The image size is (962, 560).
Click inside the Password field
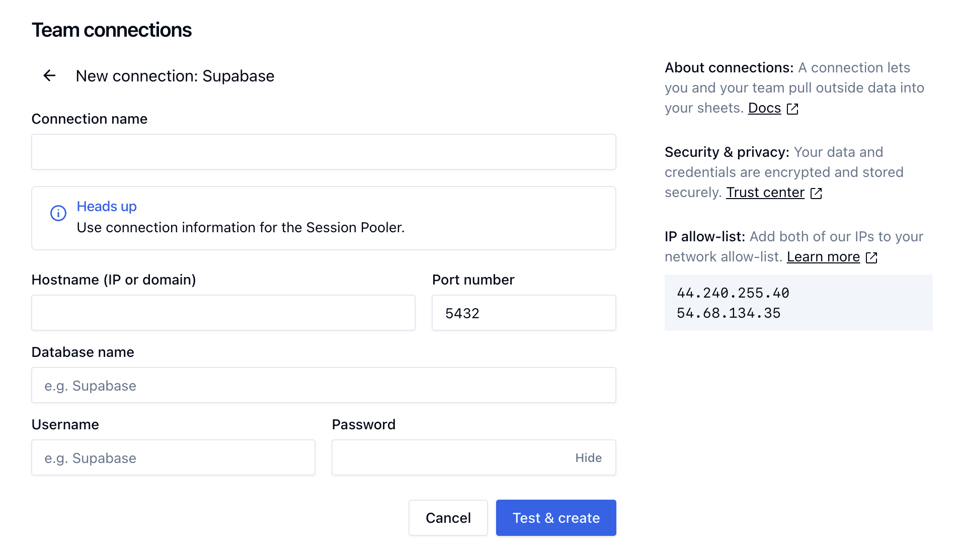tap(450, 457)
